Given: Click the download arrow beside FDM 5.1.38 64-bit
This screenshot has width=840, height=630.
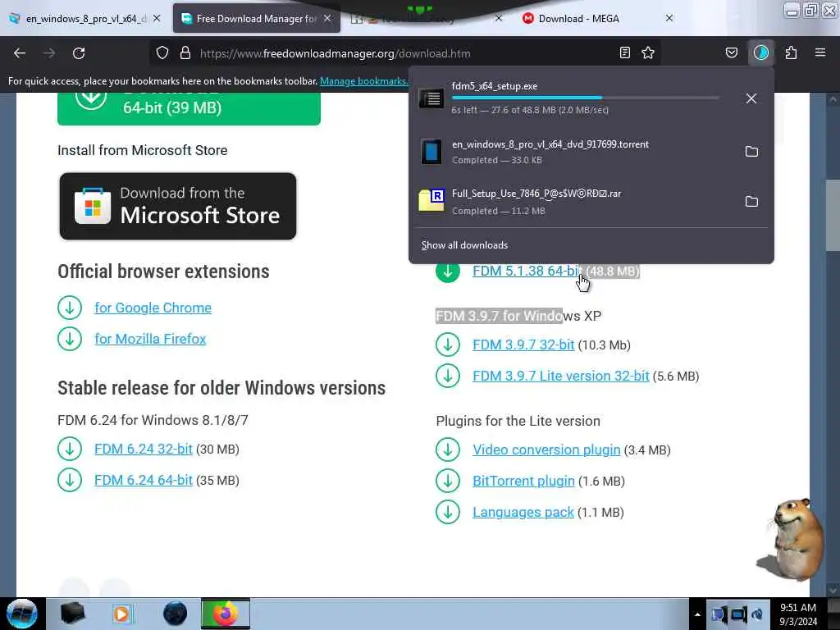Looking at the screenshot, I should click(x=448, y=271).
